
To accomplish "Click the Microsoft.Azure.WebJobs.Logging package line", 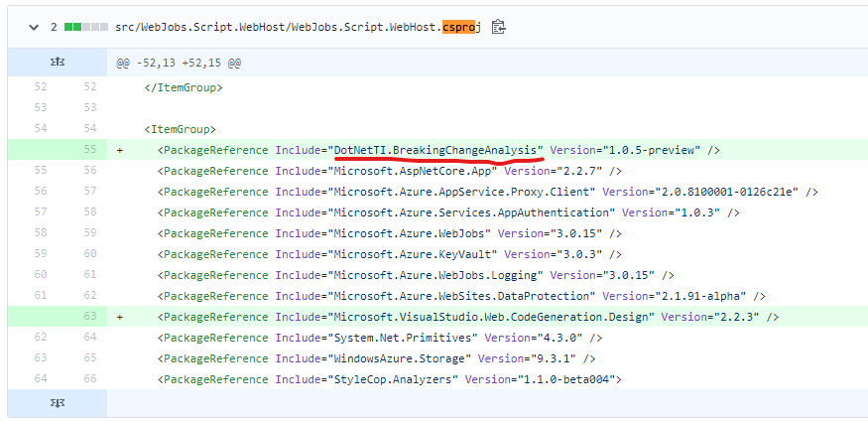I will (416, 275).
